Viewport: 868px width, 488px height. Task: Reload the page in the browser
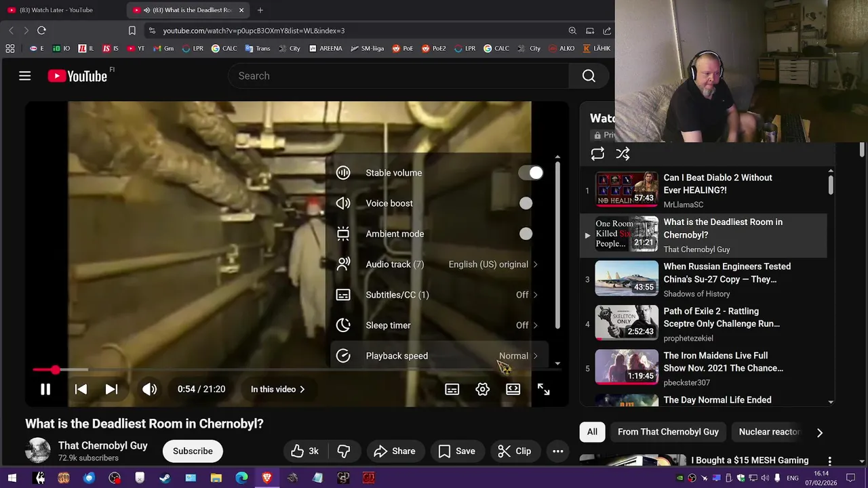coord(41,30)
